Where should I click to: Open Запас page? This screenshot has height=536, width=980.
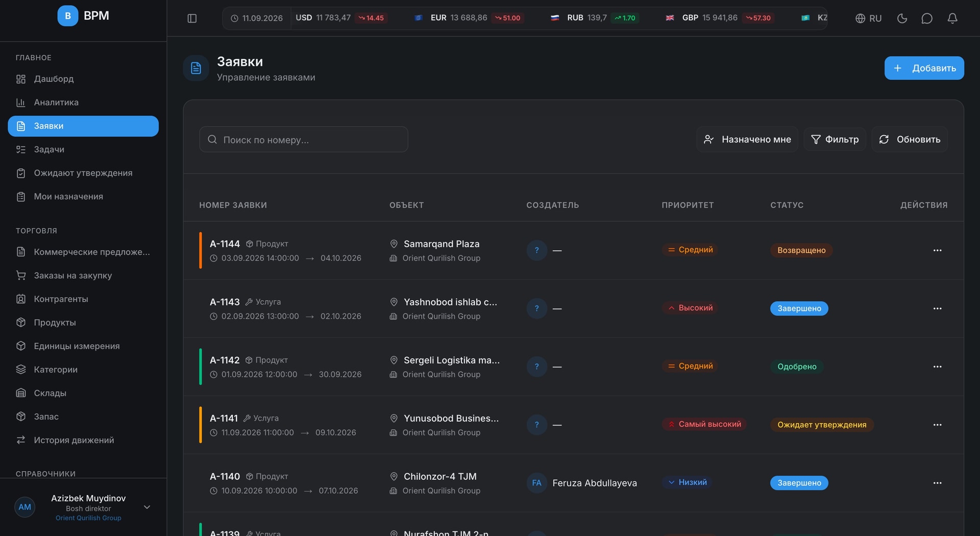[x=83, y=417]
